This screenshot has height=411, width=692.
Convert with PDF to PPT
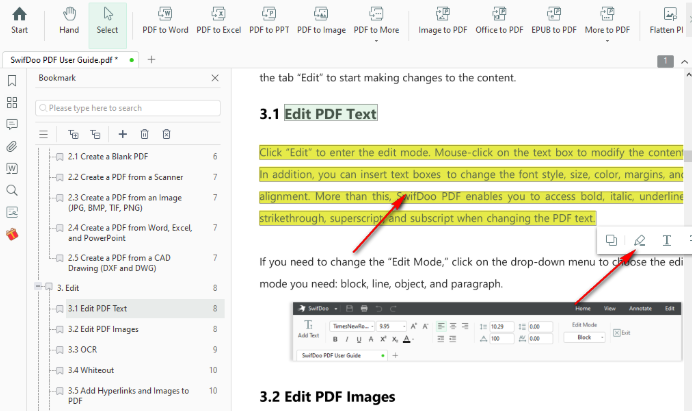(269, 21)
